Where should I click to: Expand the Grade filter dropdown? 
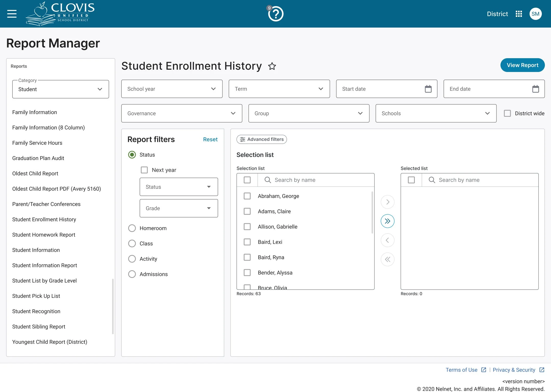tap(179, 208)
